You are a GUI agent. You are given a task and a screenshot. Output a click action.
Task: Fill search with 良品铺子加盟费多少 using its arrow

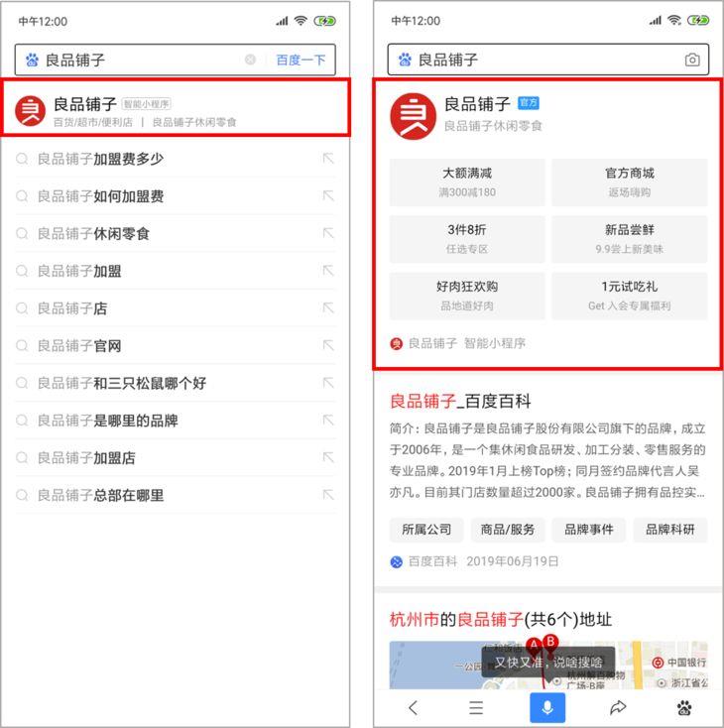coord(328,159)
